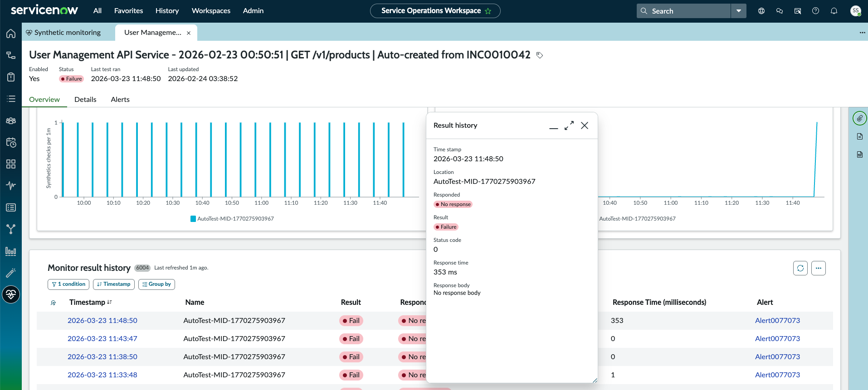Open the tab bar overflow menu
The image size is (868, 390).
[x=862, y=33]
